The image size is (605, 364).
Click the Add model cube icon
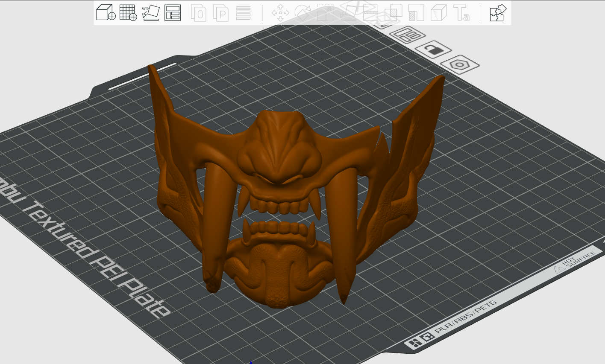[106, 12]
